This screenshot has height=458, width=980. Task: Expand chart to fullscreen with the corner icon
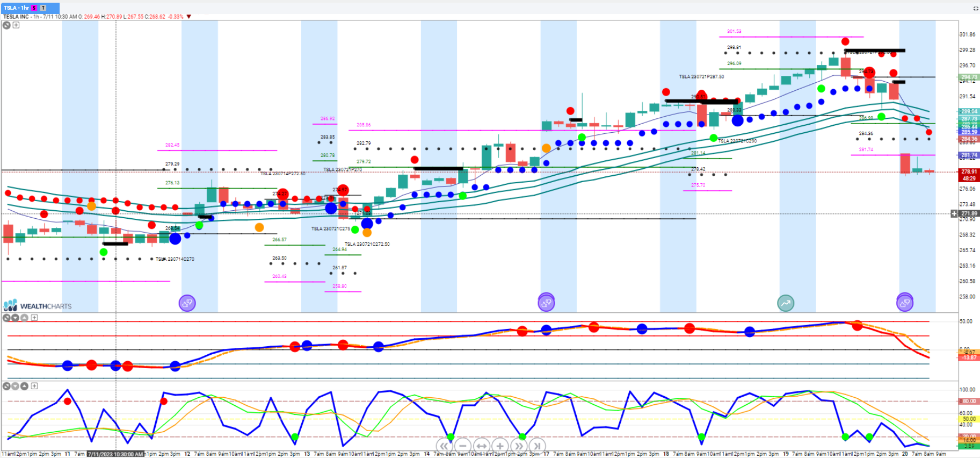pos(976,8)
